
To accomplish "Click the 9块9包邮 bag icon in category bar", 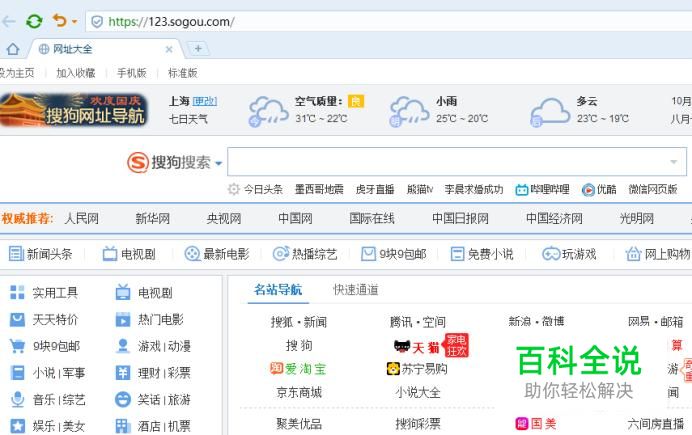I will (368, 254).
